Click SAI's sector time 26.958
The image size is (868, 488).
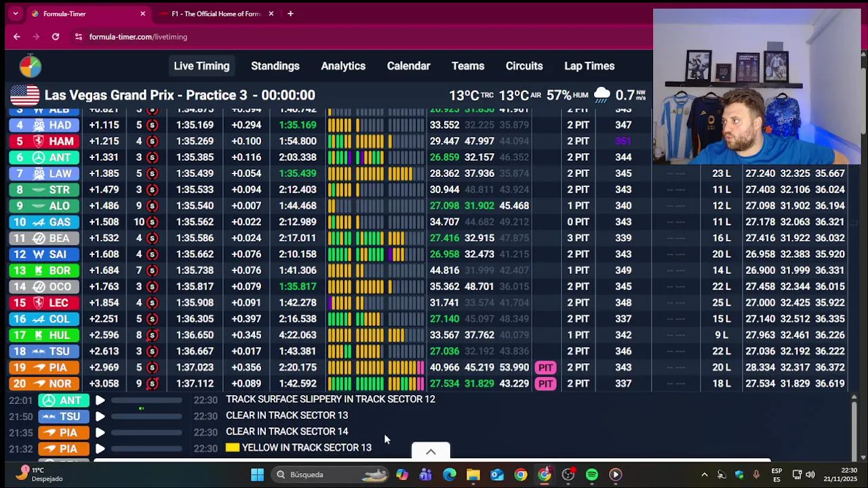444,254
